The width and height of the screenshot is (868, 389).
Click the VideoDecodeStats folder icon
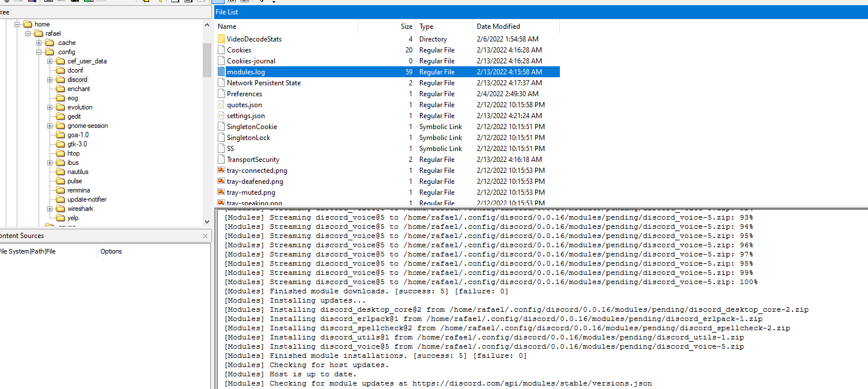[221, 39]
